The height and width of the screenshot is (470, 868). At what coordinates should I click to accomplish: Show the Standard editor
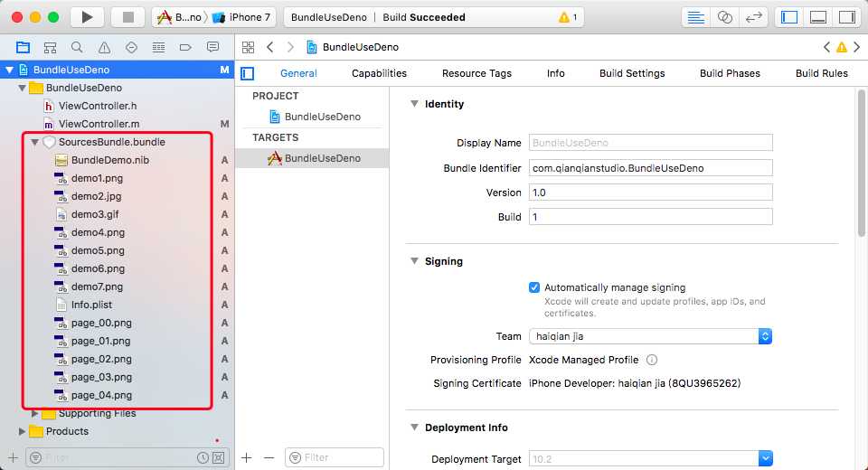coord(695,17)
